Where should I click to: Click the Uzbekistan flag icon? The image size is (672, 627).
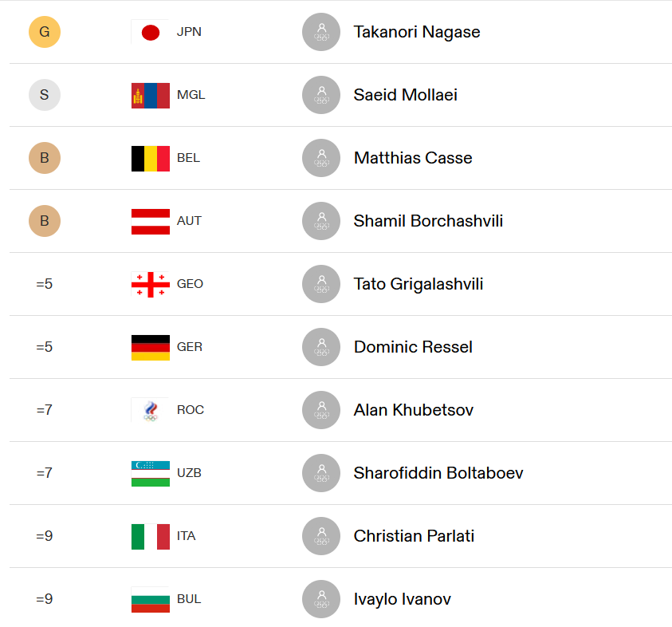tap(151, 474)
